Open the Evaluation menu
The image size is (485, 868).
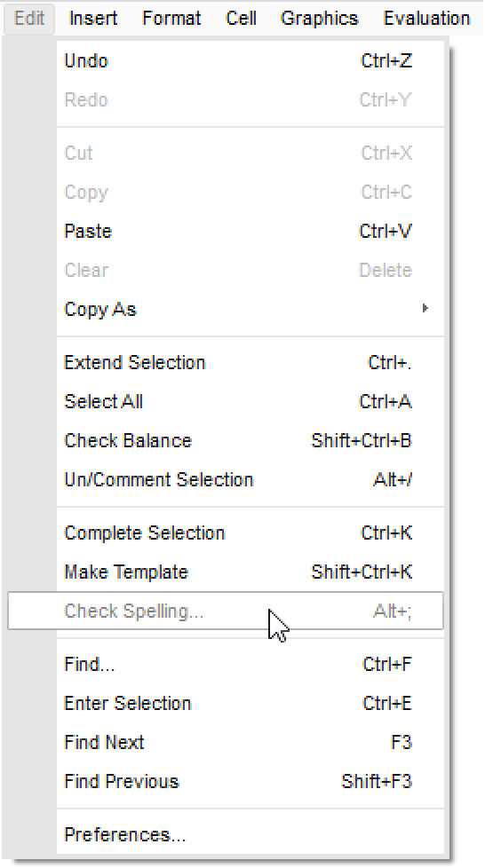pyautogui.click(x=426, y=19)
